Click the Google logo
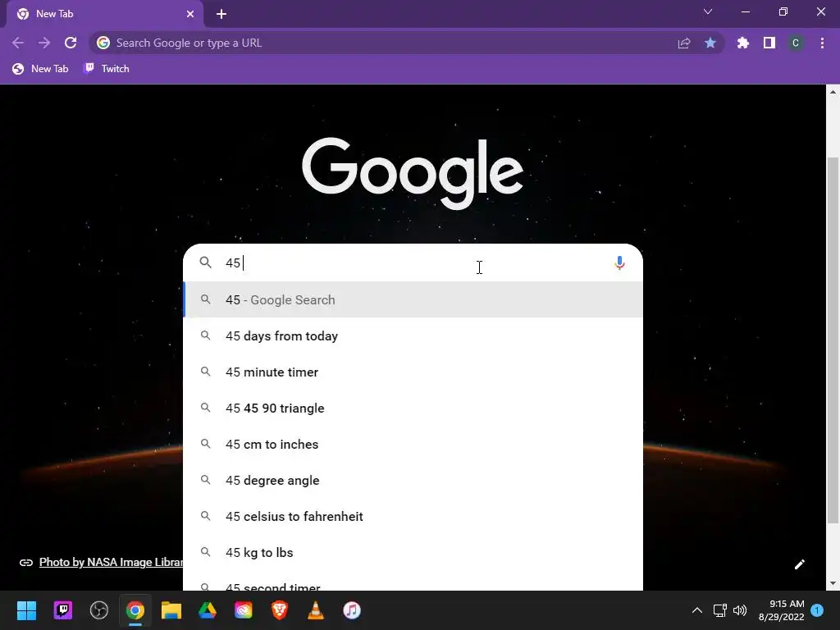Viewport: 840px width, 630px height. pyautogui.click(x=413, y=173)
